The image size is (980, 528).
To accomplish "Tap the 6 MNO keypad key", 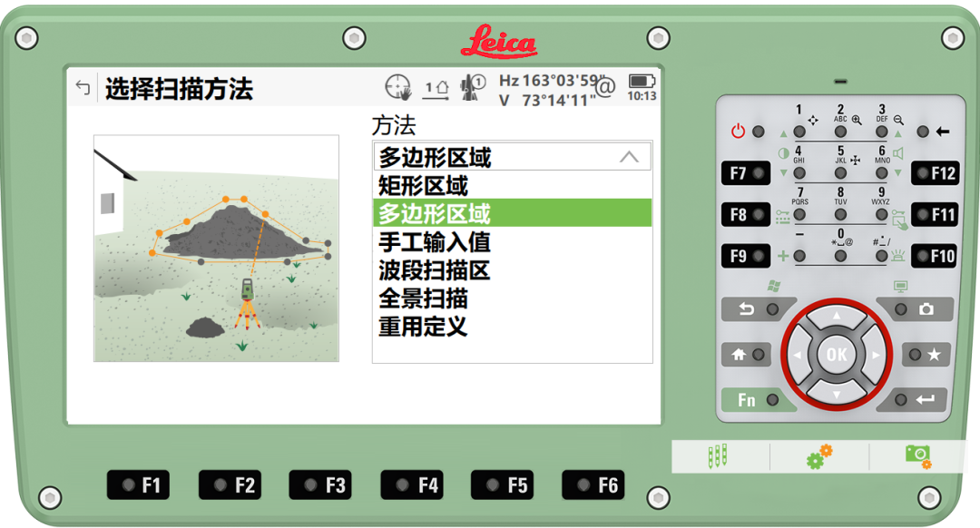I will coord(881,173).
